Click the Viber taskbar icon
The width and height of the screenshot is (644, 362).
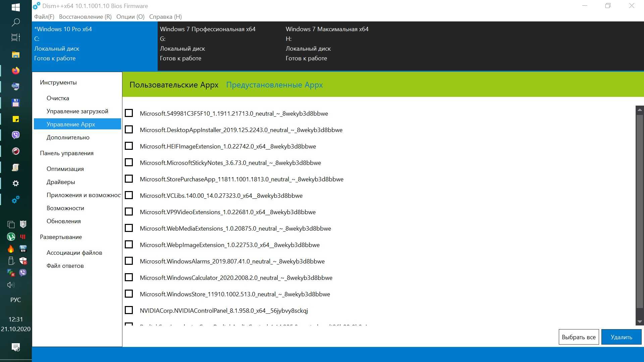coord(15,135)
